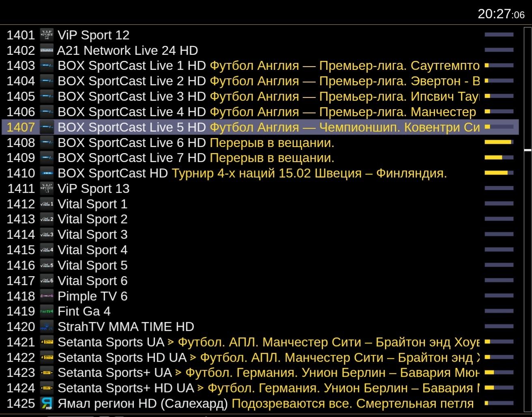This screenshot has height=417, width=532.
Task: Select Турнир 4-х наций Швеция – Финляндия program
Action: [309, 173]
